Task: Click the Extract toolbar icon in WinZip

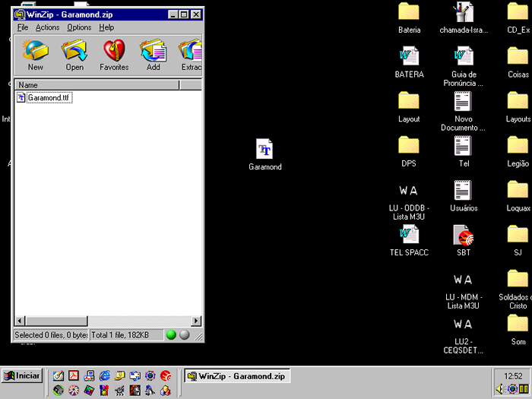Action: click(191, 54)
